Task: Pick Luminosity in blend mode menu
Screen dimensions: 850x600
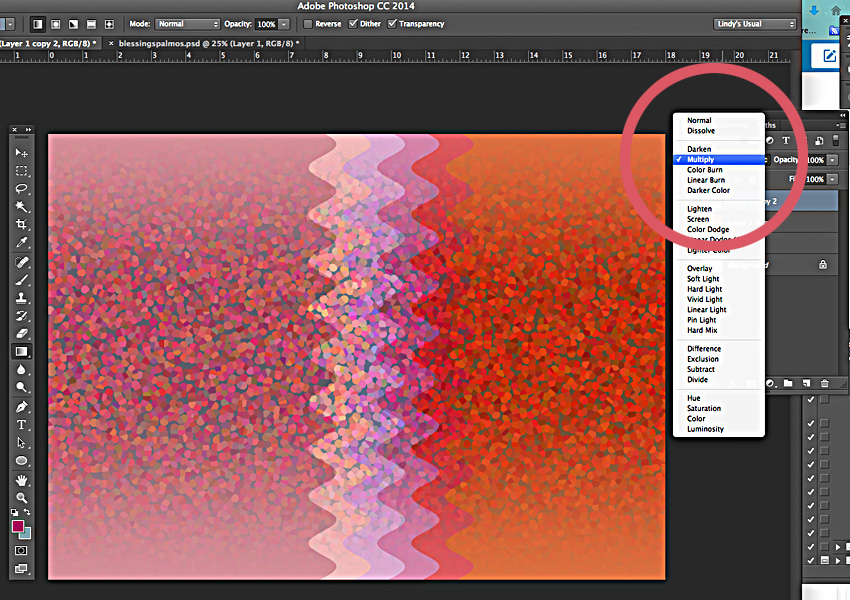Action: pyautogui.click(x=705, y=429)
